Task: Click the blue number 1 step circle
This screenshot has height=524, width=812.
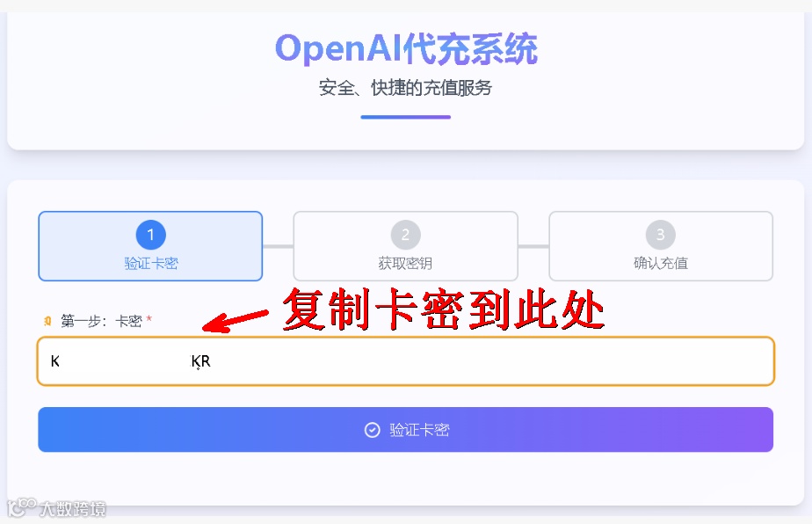Action: point(150,235)
